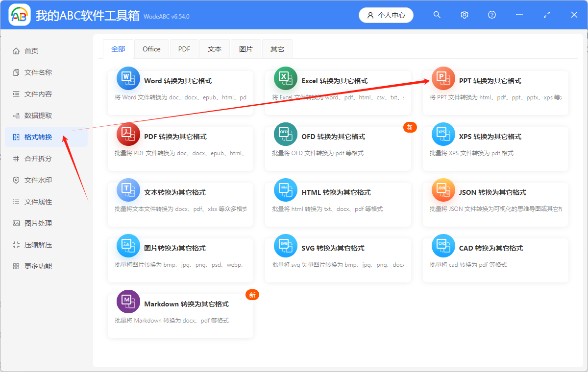
Task: Open the search magnifier in title bar
Action: 437,15
